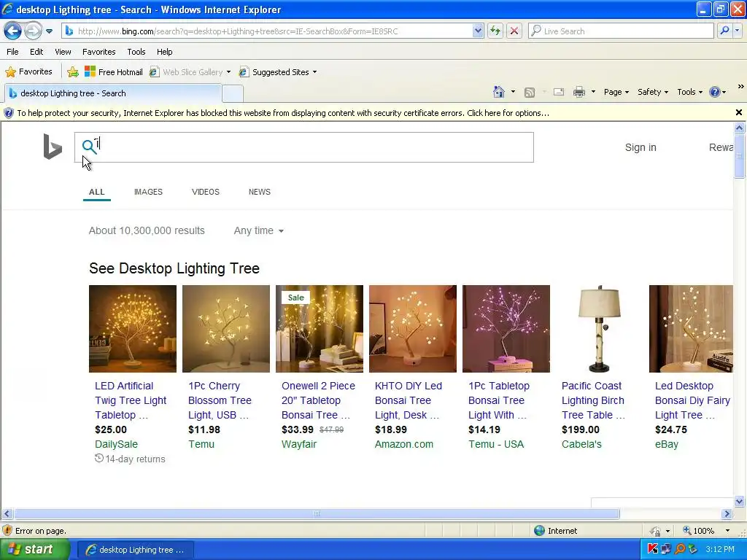
Task: Click the Sign in link
Action: click(x=640, y=147)
